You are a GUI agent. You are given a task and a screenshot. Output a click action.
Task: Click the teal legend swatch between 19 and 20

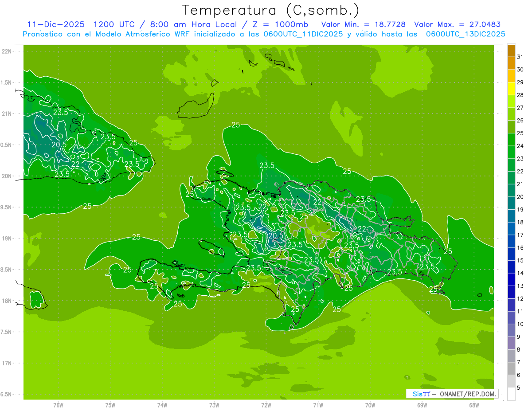(x=511, y=204)
